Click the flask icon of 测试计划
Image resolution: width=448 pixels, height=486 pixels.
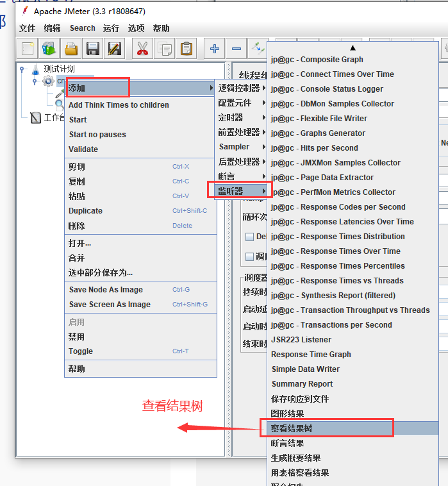coord(36,69)
